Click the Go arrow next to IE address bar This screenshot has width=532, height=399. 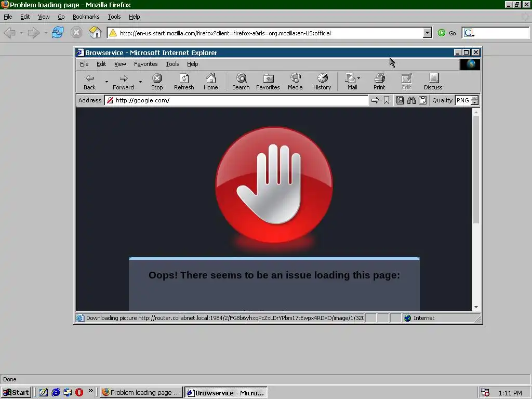click(x=375, y=100)
